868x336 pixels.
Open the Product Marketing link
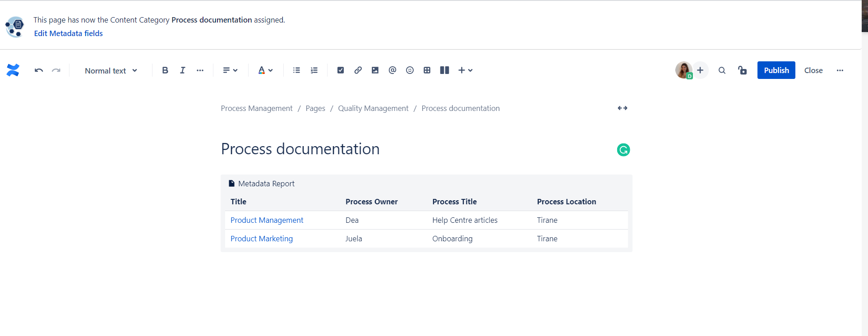click(x=262, y=239)
